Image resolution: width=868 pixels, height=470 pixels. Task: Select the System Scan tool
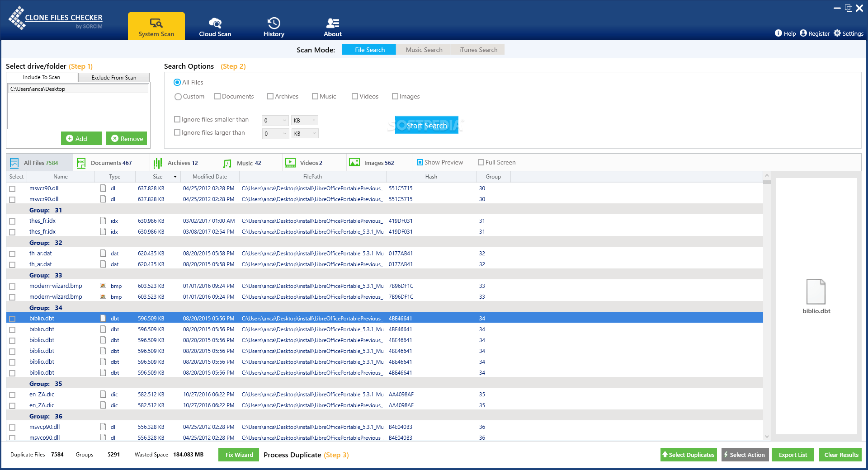point(156,26)
